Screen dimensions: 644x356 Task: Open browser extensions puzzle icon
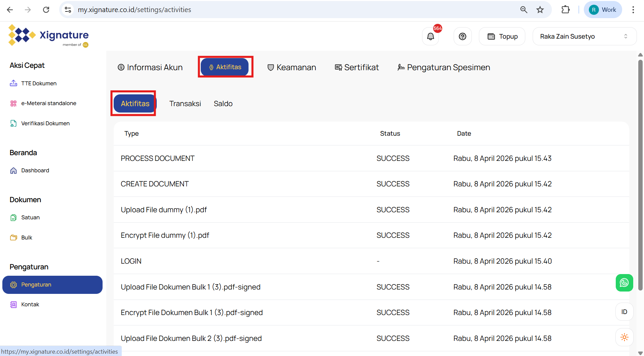pos(565,10)
